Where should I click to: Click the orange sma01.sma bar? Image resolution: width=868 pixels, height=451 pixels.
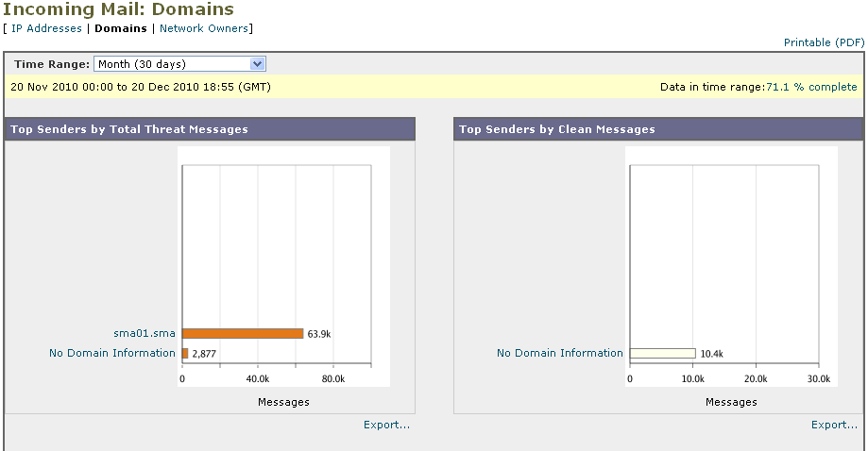(243, 333)
